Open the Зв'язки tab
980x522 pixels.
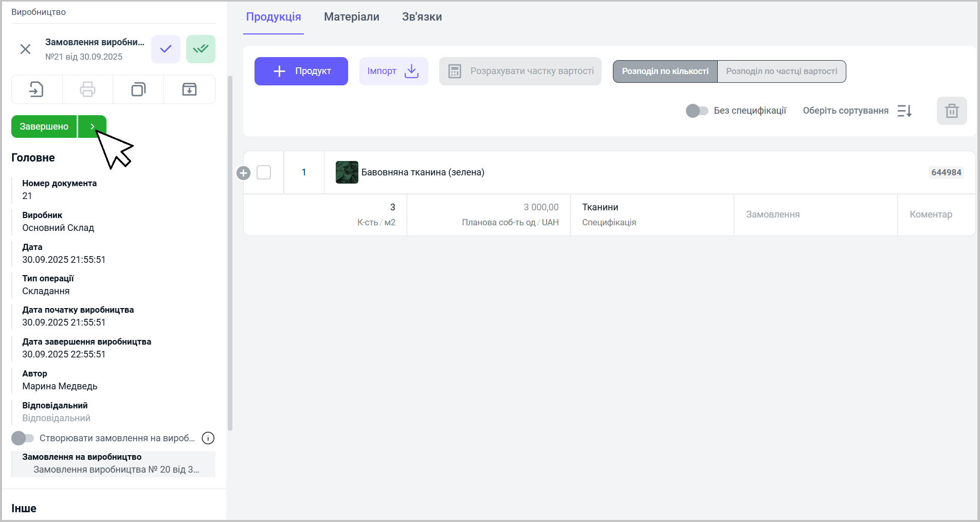pyautogui.click(x=422, y=17)
